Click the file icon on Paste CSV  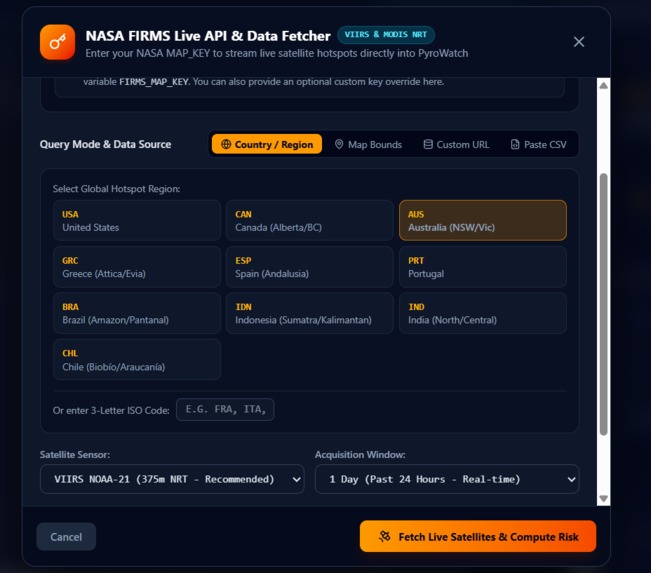click(515, 144)
